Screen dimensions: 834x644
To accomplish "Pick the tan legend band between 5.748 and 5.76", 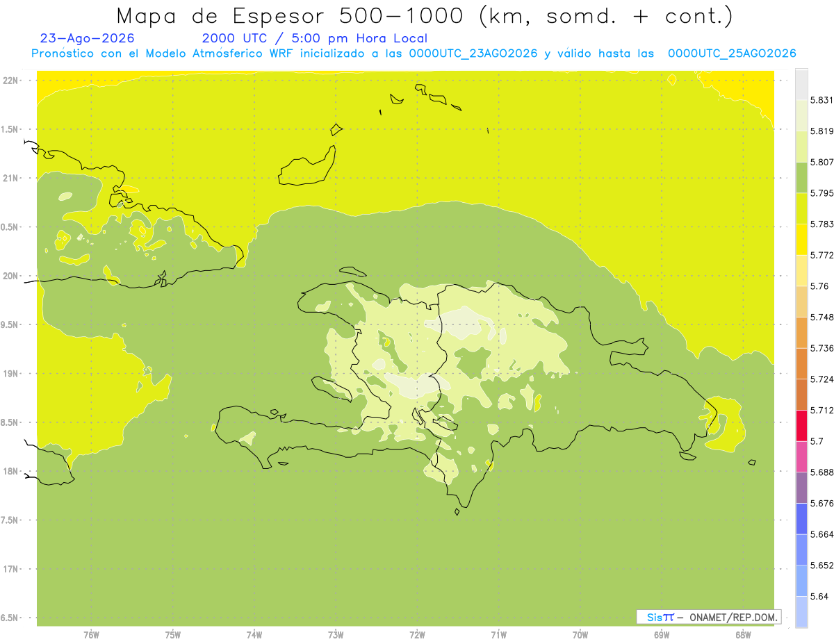I will [x=801, y=302].
